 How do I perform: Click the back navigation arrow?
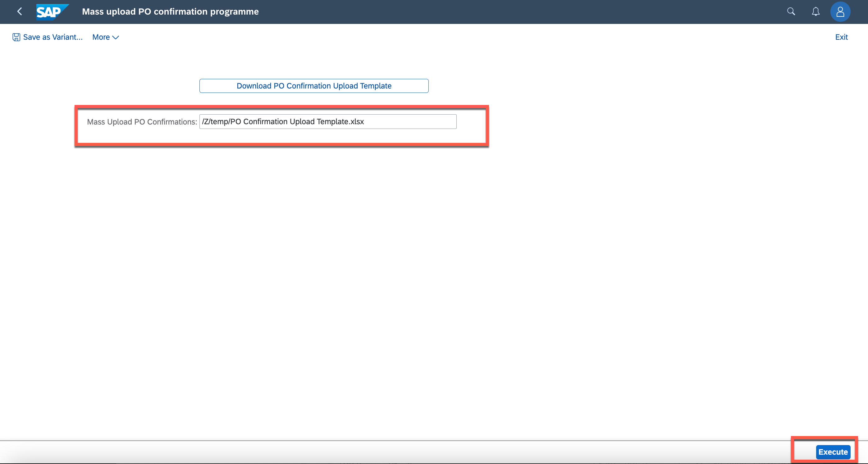pyautogui.click(x=20, y=11)
